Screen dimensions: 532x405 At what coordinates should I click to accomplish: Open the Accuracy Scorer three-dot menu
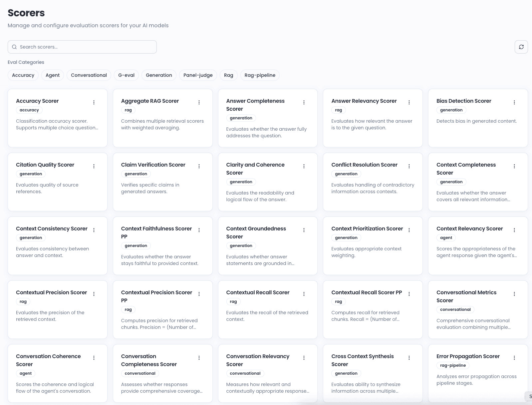[94, 102]
